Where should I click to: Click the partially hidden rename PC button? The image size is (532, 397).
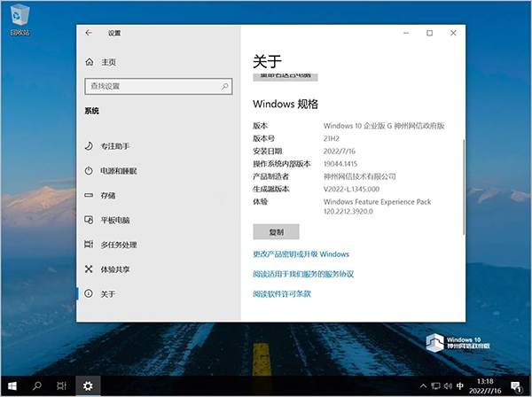(x=286, y=77)
